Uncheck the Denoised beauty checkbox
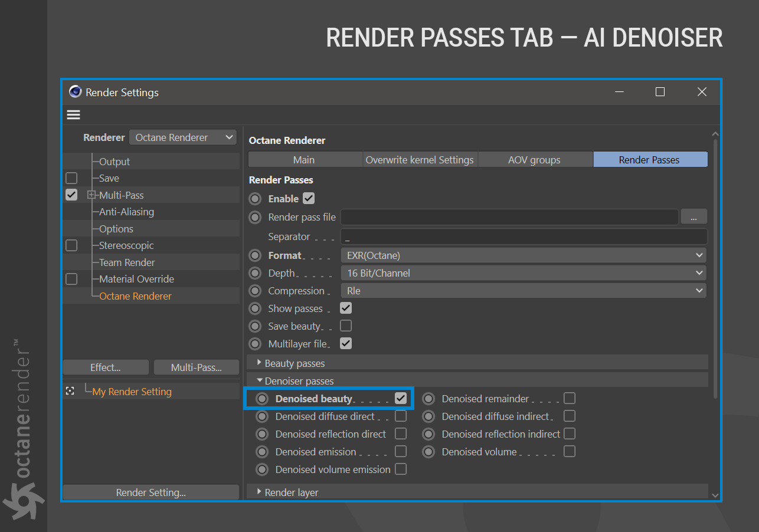The image size is (759, 532). click(401, 398)
